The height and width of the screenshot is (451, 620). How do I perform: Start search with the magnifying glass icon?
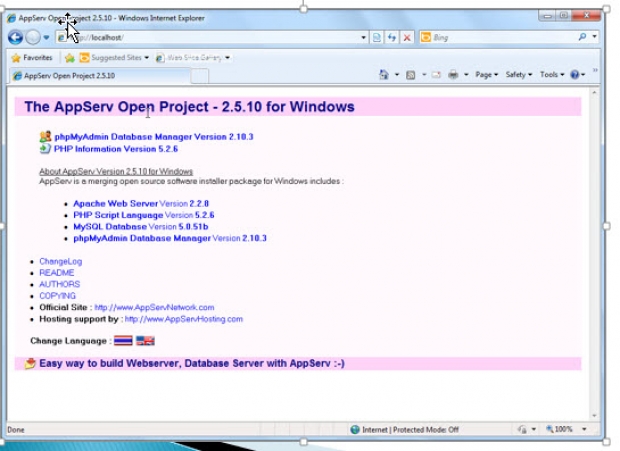582,37
